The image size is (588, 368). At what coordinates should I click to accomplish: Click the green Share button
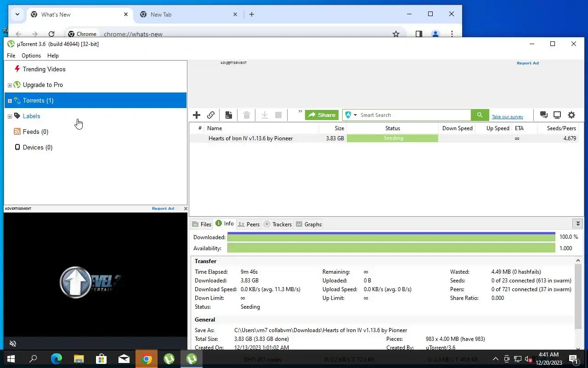point(322,115)
